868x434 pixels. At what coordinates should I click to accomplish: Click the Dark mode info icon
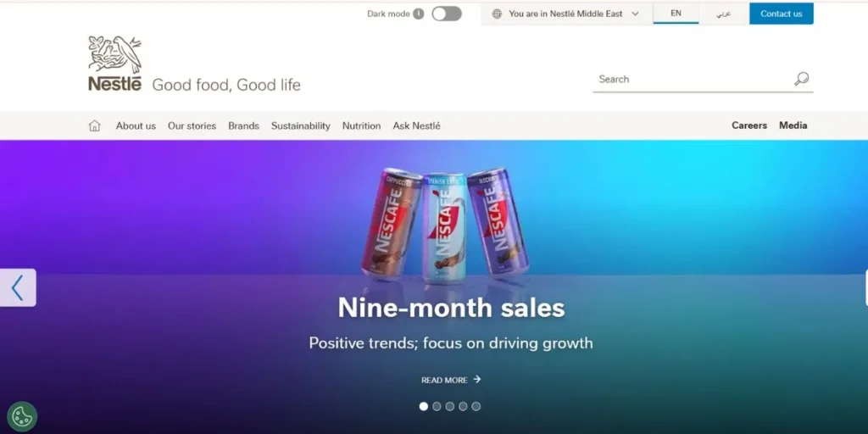click(x=419, y=14)
